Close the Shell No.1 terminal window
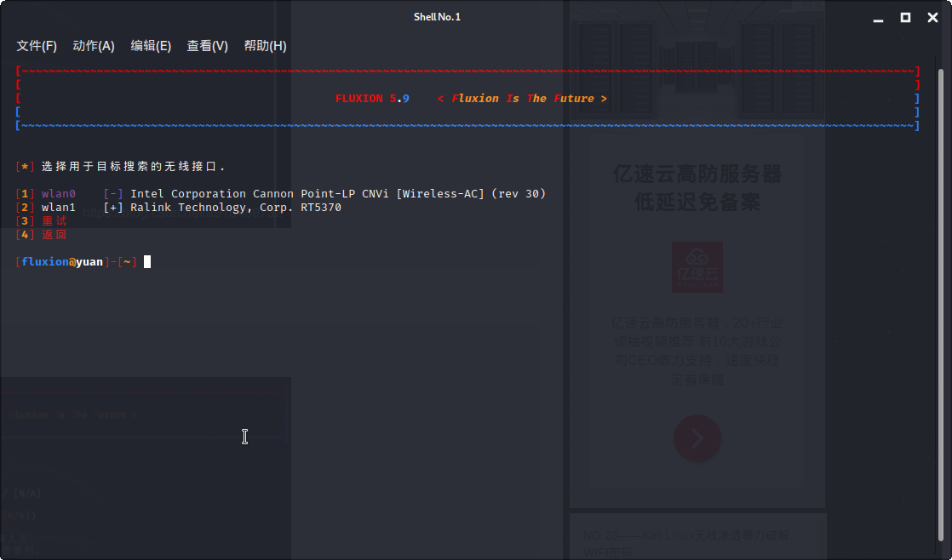 click(x=933, y=18)
